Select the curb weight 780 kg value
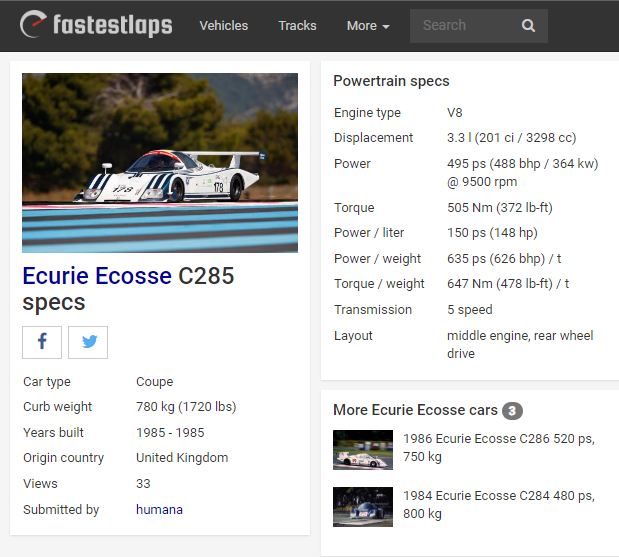Viewport: 619px width, 557px height. coord(186,406)
